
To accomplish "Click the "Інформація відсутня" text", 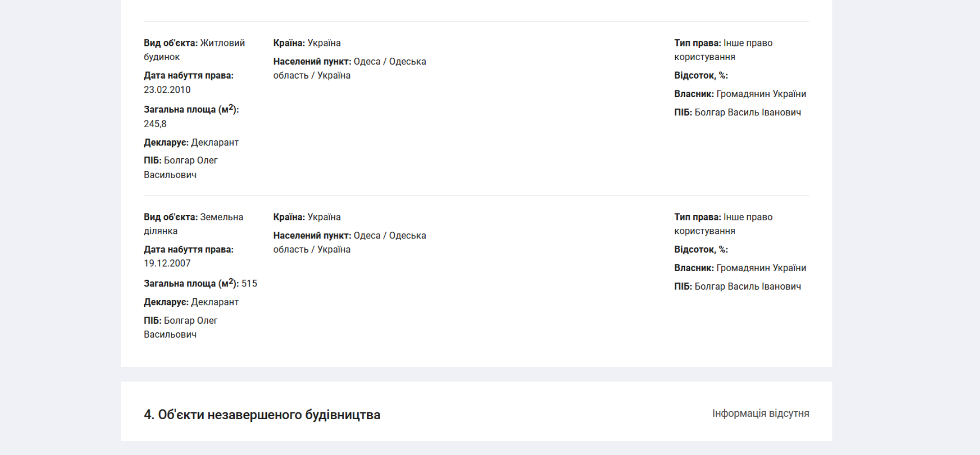I will point(761,413).
